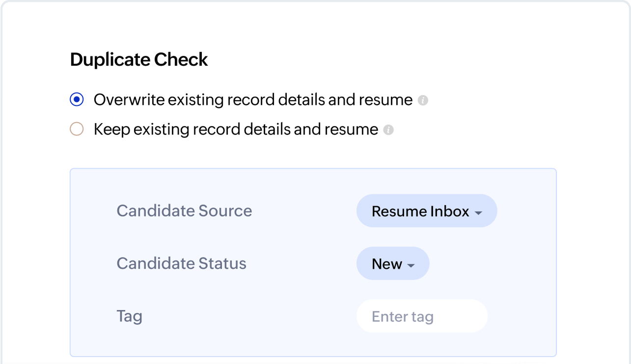Image resolution: width=631 pixels, height=364 pixels.
Task: Click the Candidate Status label
Action: click(x=181, y=263)
